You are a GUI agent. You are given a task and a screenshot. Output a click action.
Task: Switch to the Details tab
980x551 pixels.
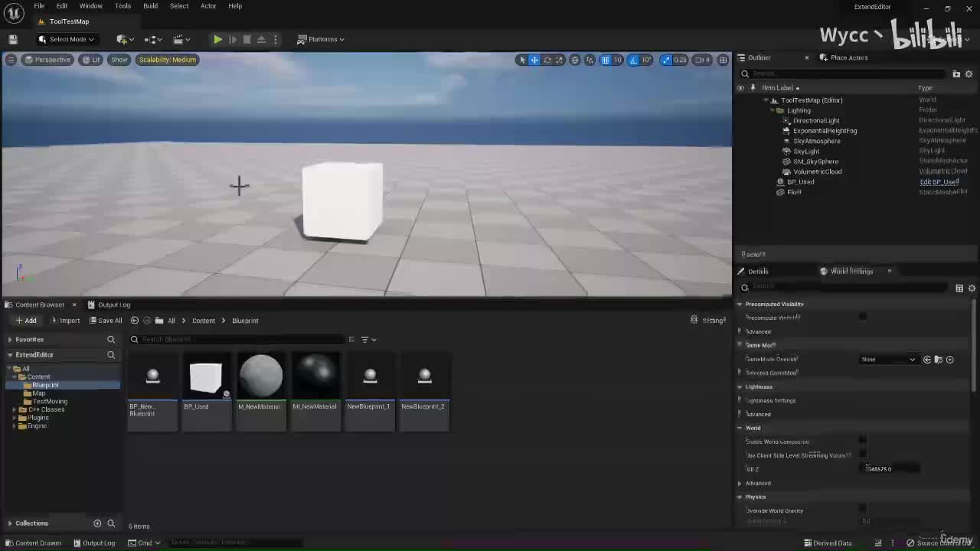click(753, 271)
